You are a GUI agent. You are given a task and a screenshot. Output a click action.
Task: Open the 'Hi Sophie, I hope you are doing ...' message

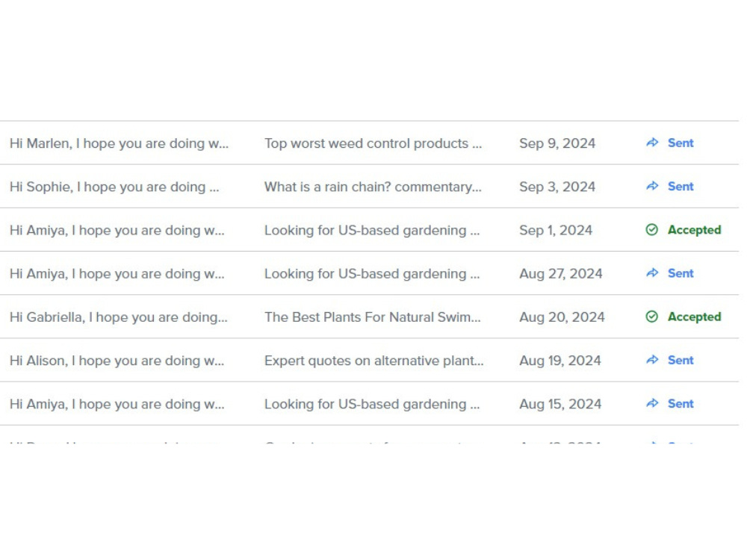[x=114, y=187]
